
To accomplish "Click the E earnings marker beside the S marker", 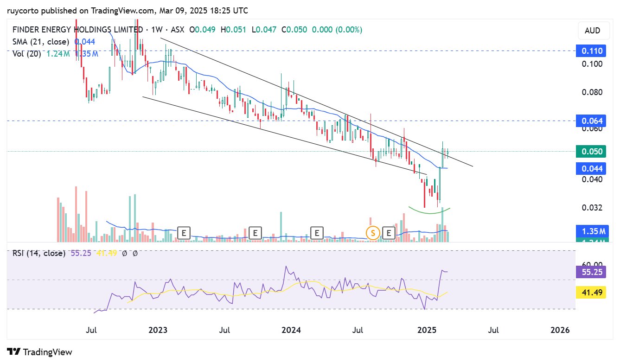I will tap(390, 233).
